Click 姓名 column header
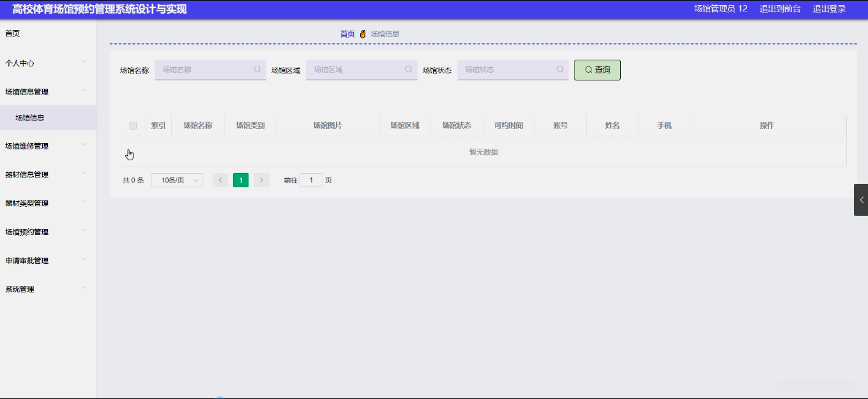868x399 pixels. (x=613, y=125)
